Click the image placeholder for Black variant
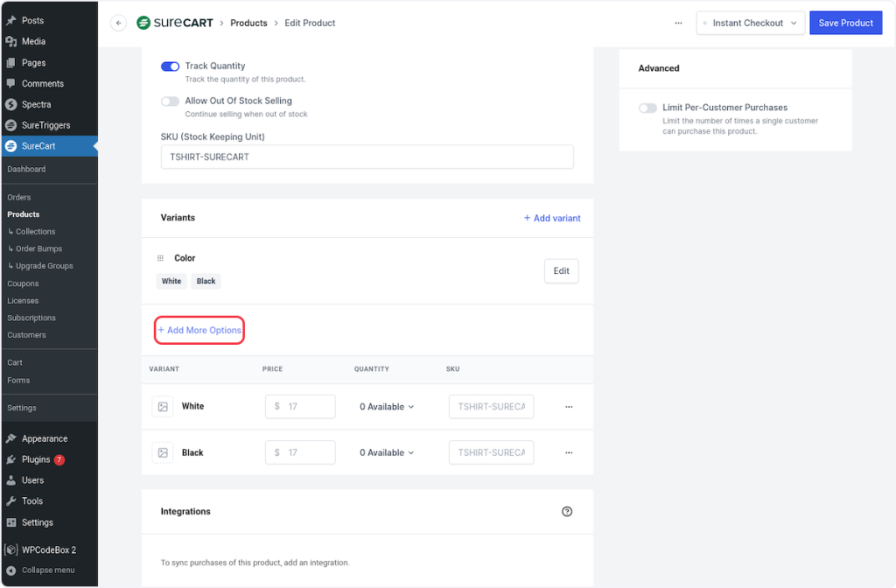896x588 pixels. pyautogui.click(x=163, y=453)
